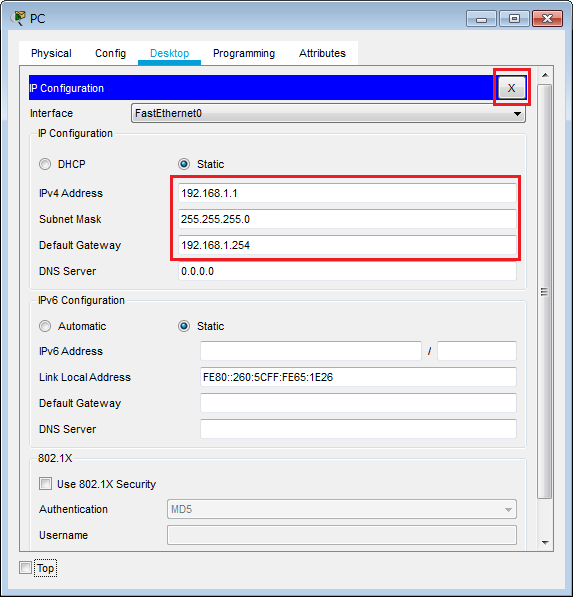Close the IP Configuration panel with X
Screen dimensions: 573x597
click(x=511, y=88)
